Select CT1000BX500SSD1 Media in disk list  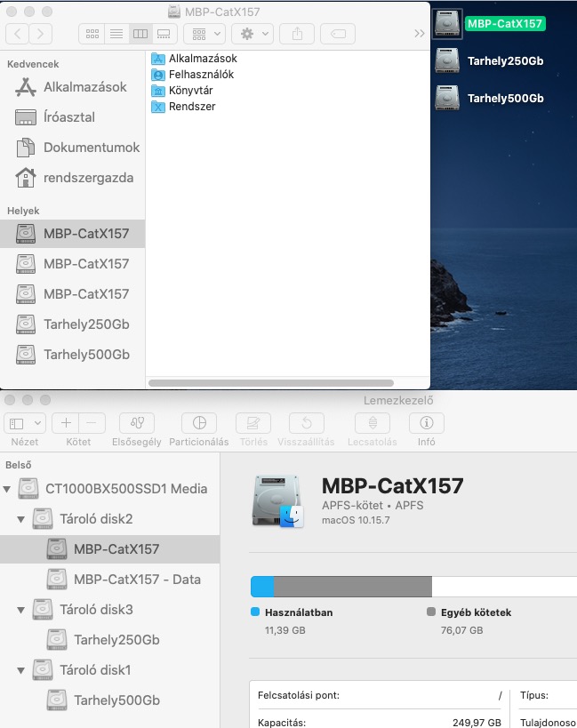[x=109, y=488]
